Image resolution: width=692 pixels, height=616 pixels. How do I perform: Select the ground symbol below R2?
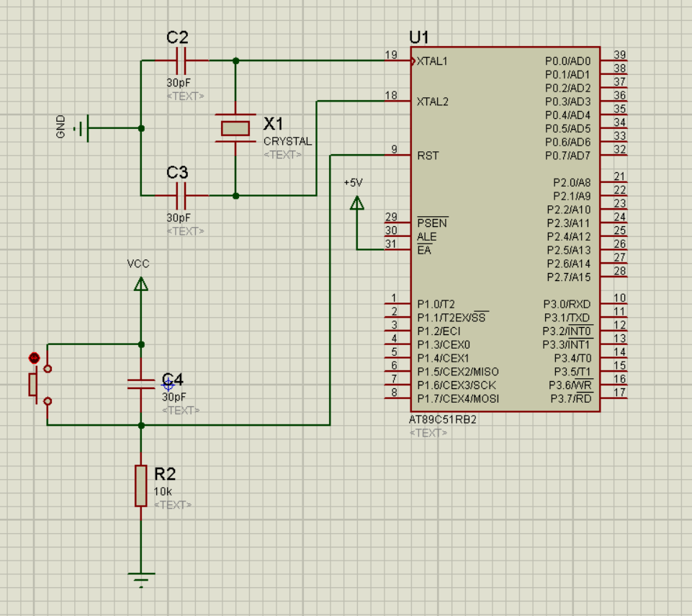141,579
